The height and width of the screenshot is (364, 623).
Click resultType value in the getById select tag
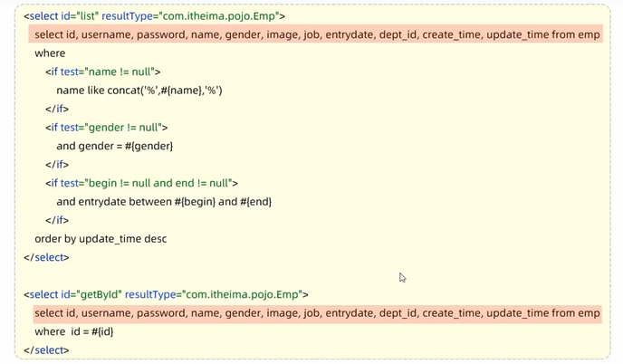click(x=244, y=294)
